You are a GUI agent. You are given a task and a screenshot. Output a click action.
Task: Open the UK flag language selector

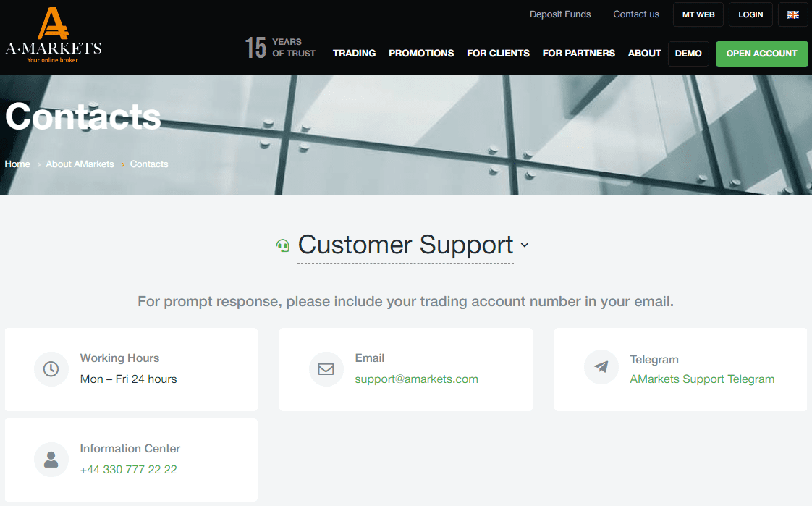[x=793, y=14]
